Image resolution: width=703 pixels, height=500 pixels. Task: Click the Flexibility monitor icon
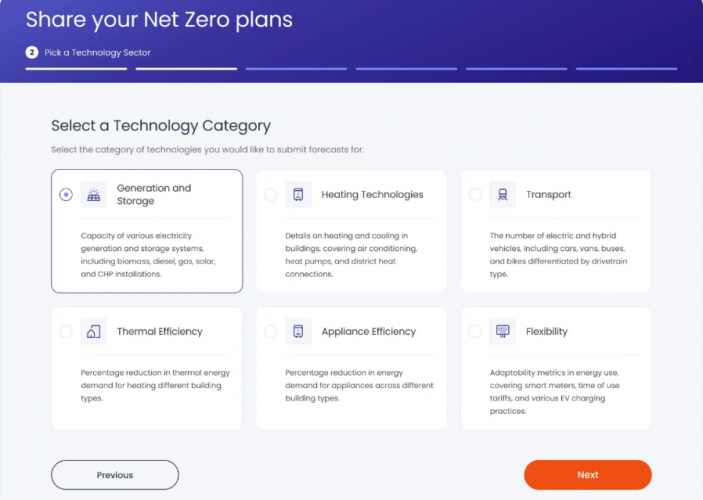pyautogui.click(x=503, y=332)
